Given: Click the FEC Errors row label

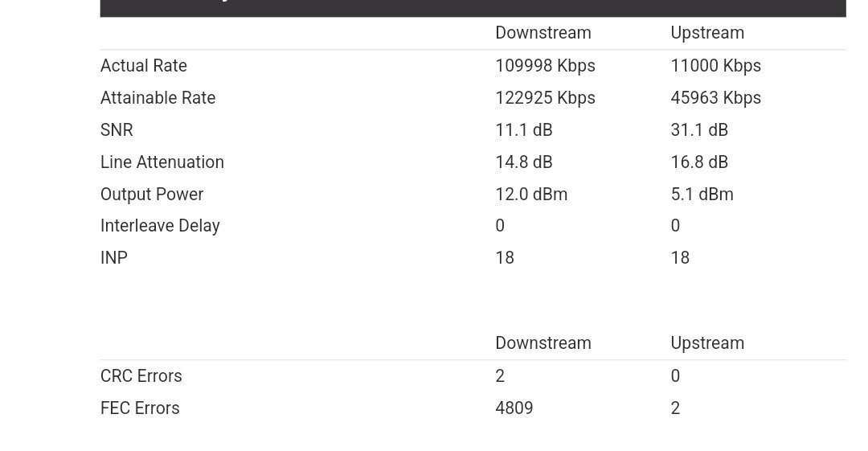Looking at the screenshot, I should tap(140, 408).
